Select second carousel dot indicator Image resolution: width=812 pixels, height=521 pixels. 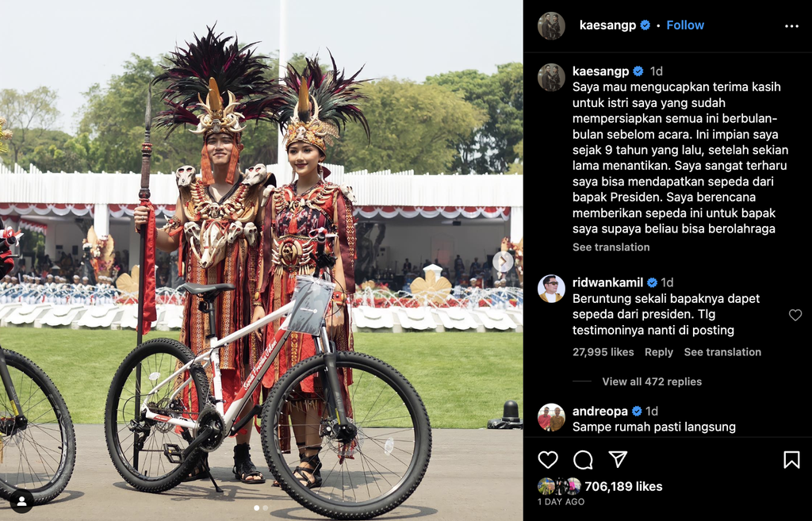coord(266,508)
